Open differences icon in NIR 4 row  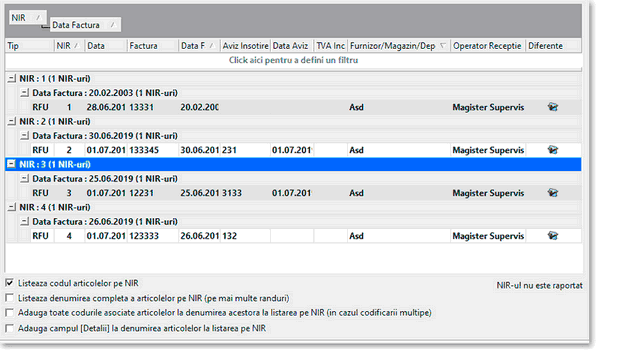point(553,236)
